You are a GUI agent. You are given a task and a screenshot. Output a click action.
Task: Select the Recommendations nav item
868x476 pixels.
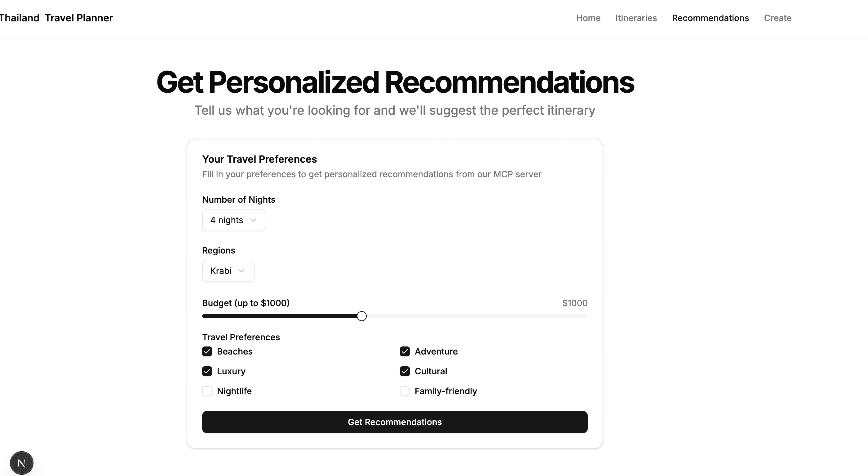pos(710,18)
